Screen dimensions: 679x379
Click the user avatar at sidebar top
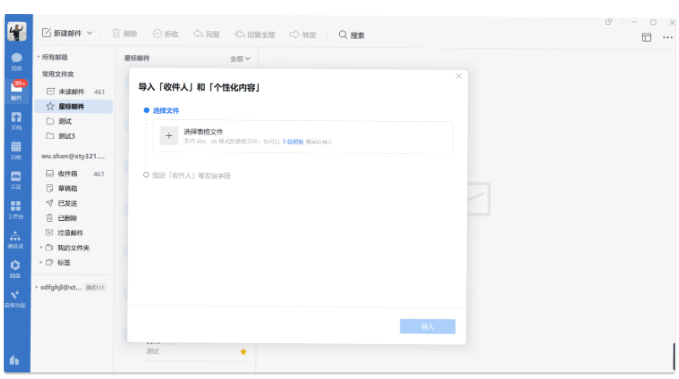pyautogui.click(x=17, y=32)
